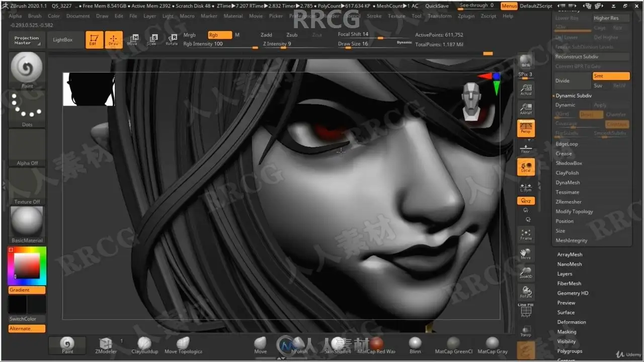Select the Blinn material
This screenshot has height=362, width=644.
[x=415, y=345]
